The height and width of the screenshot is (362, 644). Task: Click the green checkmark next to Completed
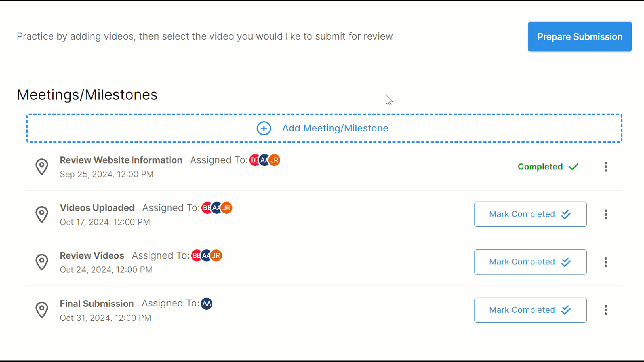[573, 166]
